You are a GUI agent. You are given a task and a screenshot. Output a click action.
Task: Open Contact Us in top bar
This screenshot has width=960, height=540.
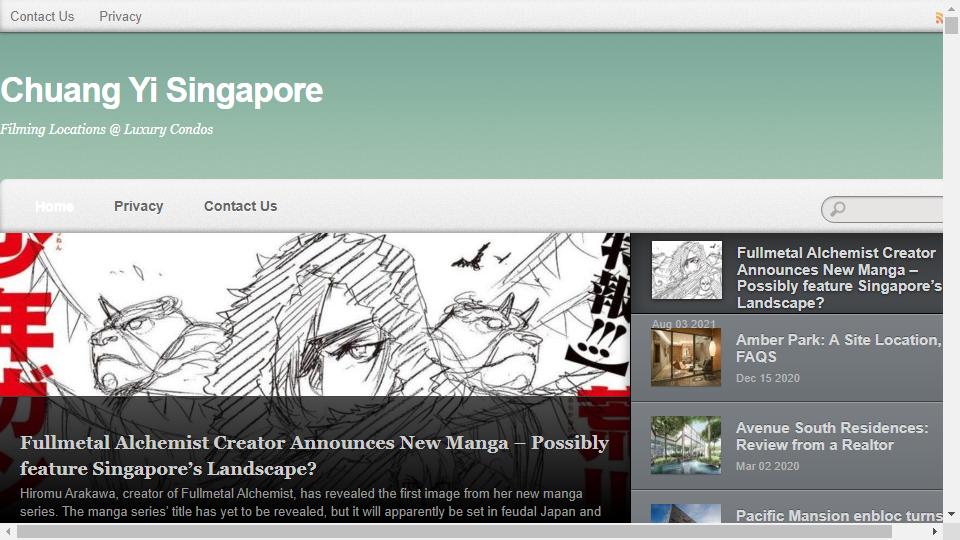(x=42, y=17)
